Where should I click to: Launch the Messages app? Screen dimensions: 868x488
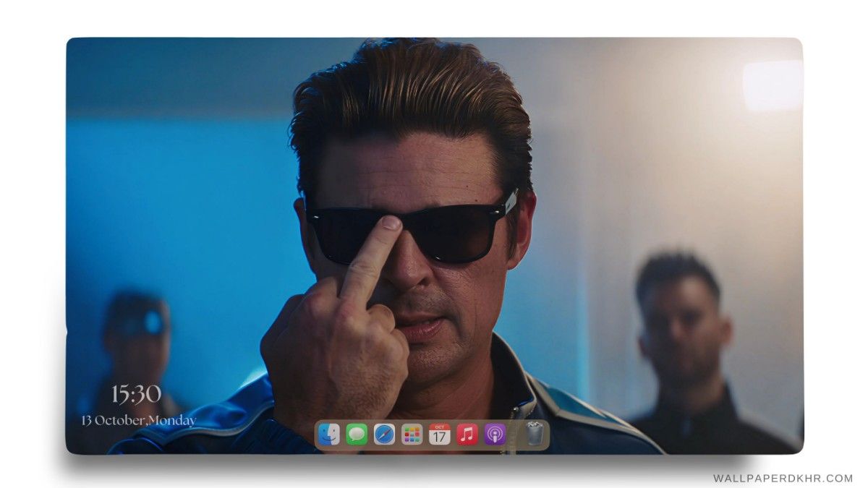(357, 434)
